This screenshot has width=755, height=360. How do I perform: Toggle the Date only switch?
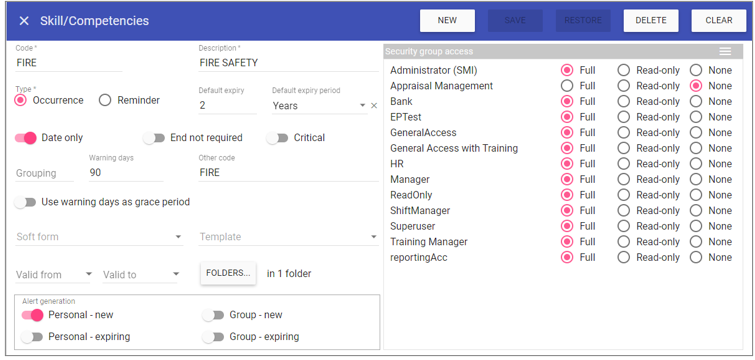coord(26,138)
